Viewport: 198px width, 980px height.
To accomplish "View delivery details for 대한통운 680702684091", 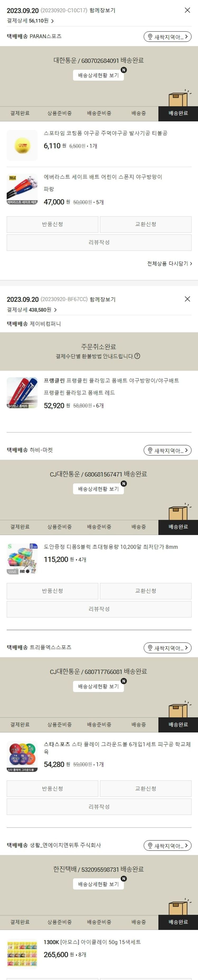I will click(x=98, y=75).
